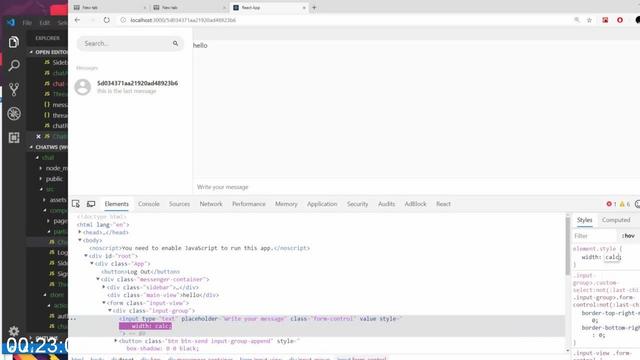The image size is (640, 360).
Task: Collapse div class App node
Action: click(92, 264)
